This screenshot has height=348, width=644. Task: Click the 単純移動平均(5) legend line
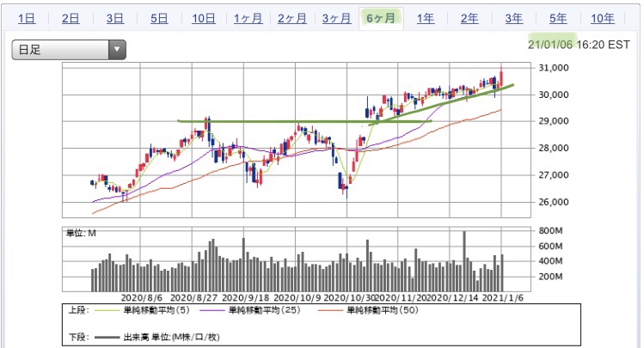tap(142, 310)
